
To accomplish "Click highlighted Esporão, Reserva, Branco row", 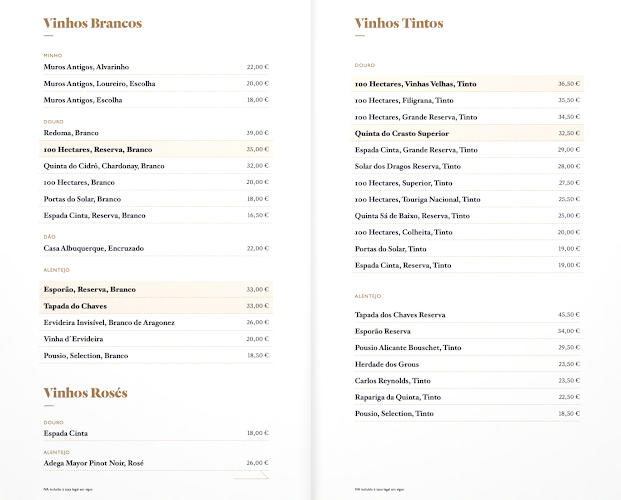I will (89, 290).
